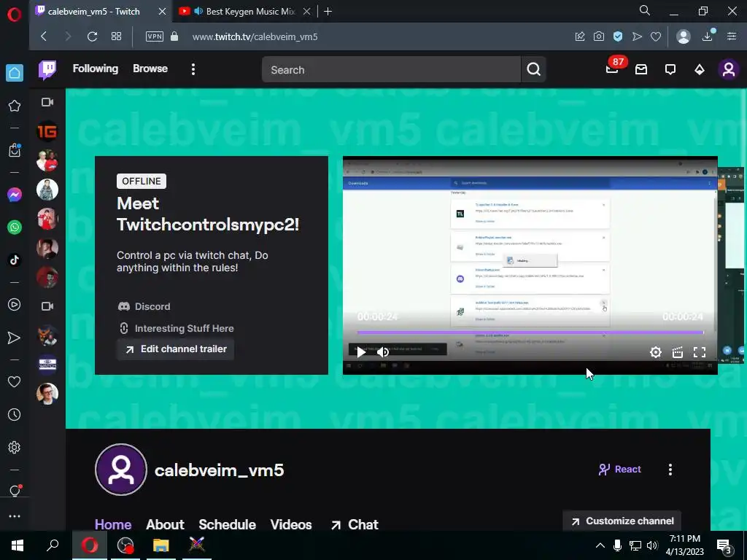
Task: Take a snapshot with camera icon in address bar
Action: (x=599, y=36)
